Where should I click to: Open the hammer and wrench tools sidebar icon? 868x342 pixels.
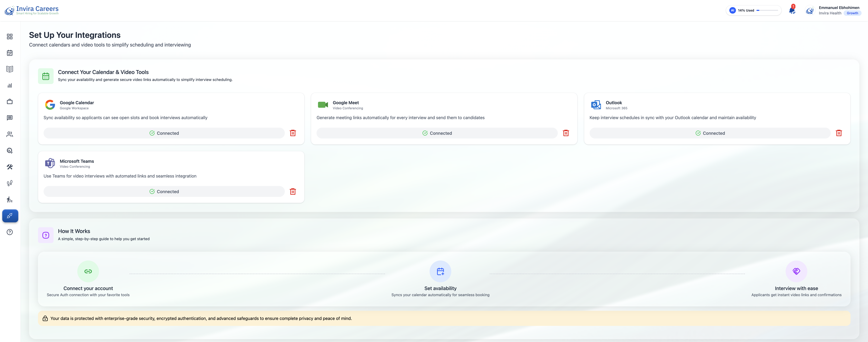tap(10, 167)
